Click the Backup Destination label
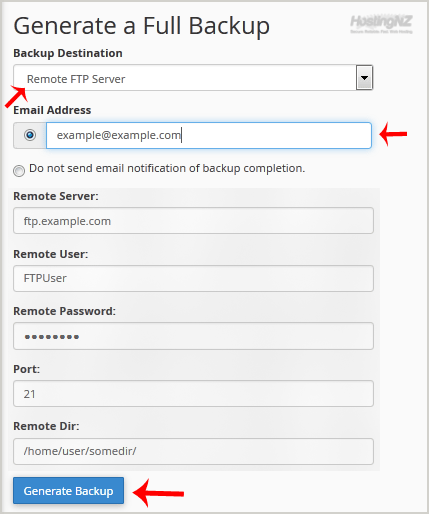This screenshot has height=514, width=429. (x=68, y=53)
